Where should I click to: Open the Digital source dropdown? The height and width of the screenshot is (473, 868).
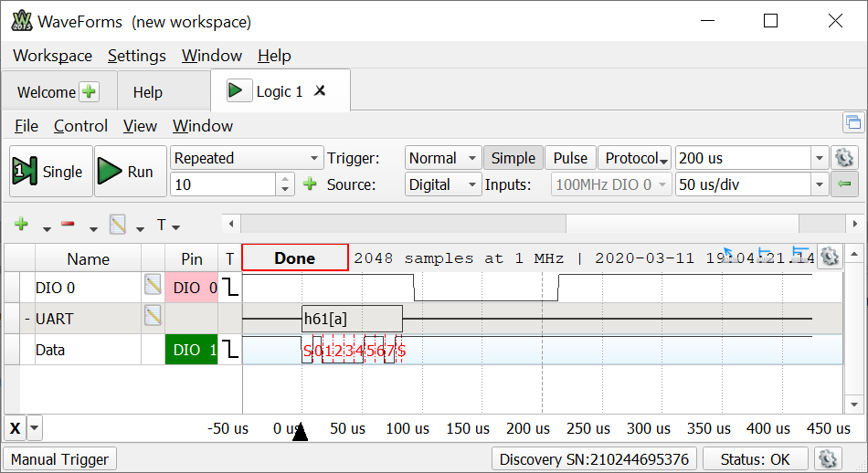coord(442,184)
